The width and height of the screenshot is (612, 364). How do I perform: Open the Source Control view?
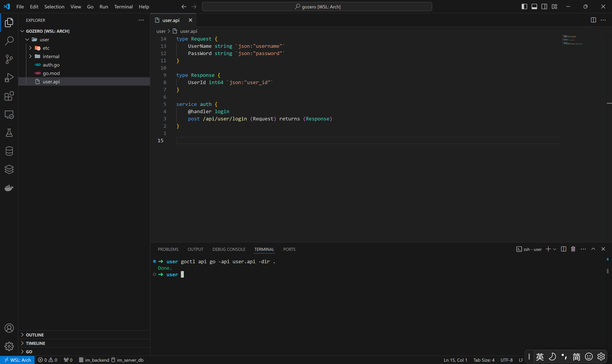click(x=9, y=59)
